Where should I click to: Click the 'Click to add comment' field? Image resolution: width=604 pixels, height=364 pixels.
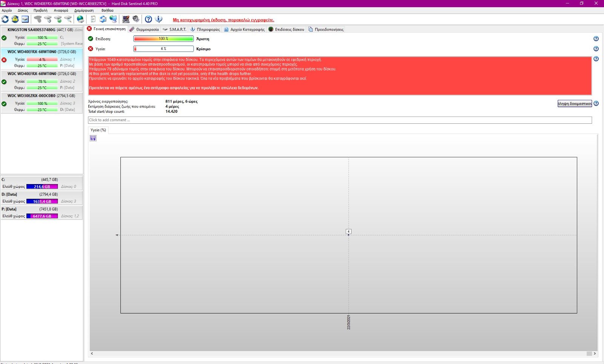coord(339,120)
